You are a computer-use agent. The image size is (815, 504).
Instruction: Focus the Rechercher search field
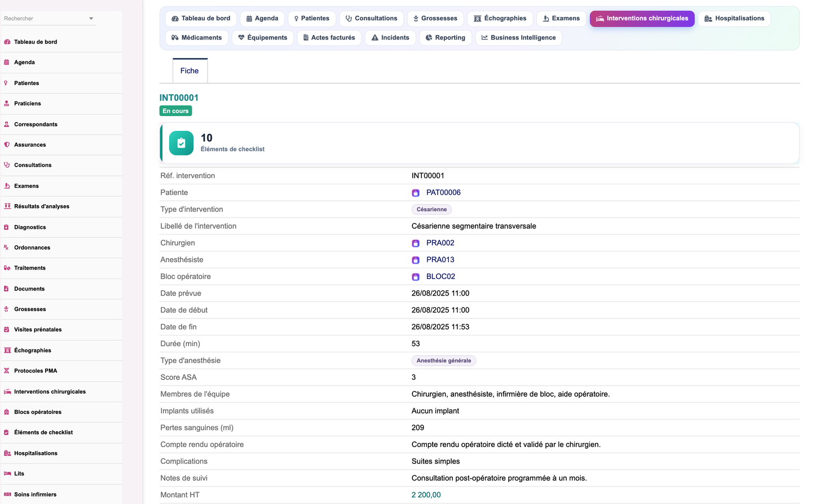coord(45,19)
